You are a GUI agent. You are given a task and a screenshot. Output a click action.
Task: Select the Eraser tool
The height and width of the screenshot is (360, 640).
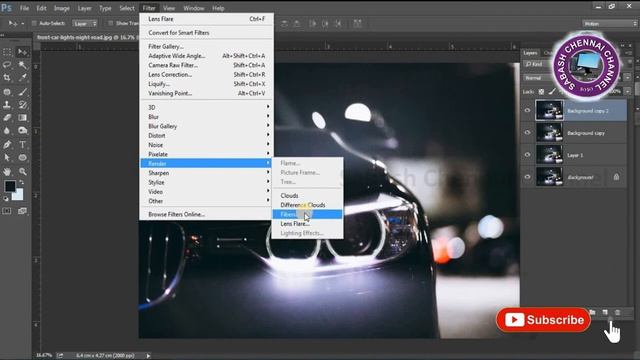(7, 118)
